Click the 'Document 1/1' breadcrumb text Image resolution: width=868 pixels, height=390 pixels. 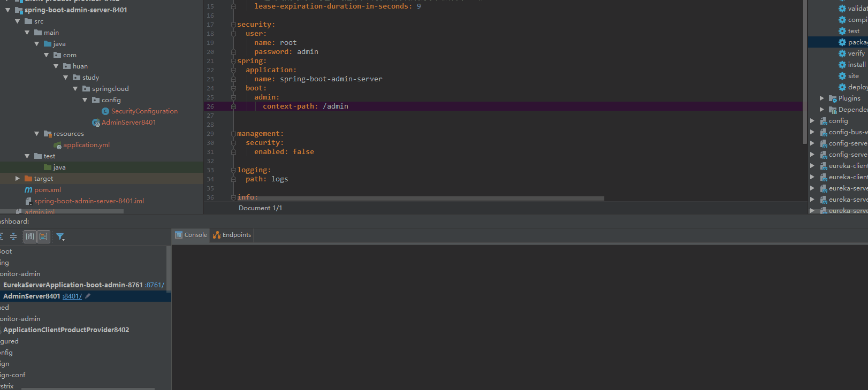click(261, 208)
